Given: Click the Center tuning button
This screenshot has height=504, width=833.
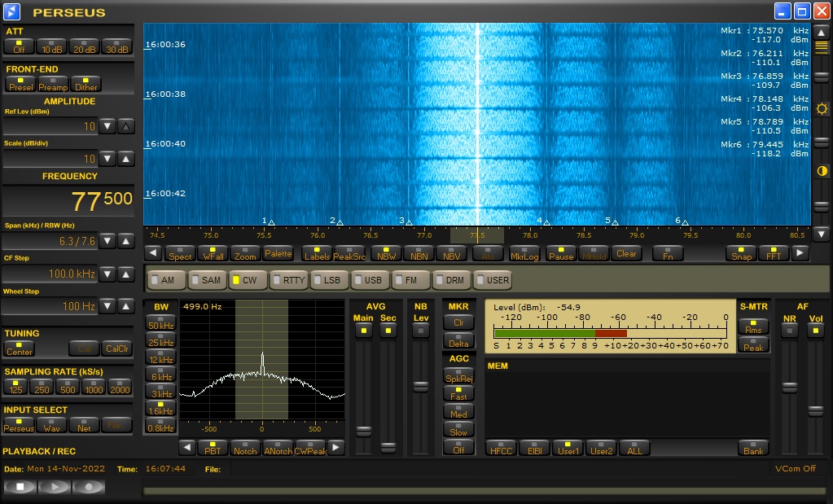Looking at the screenshot, I should click(19, 349).
